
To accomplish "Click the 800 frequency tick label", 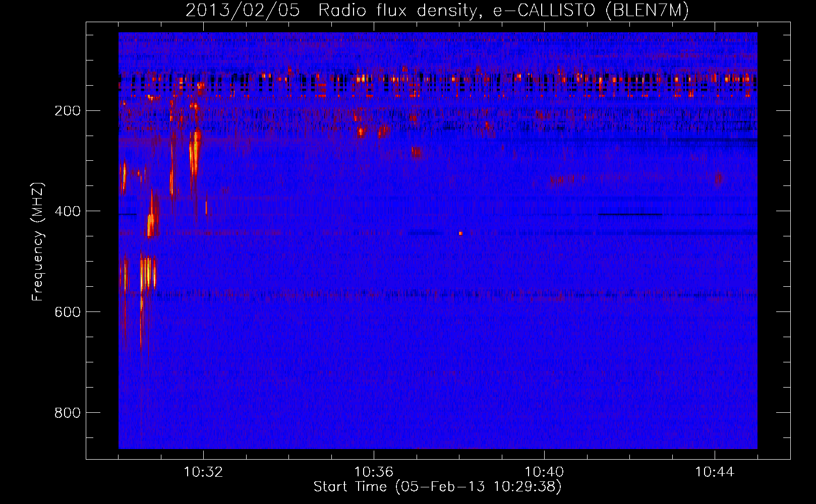I will 68,413.
